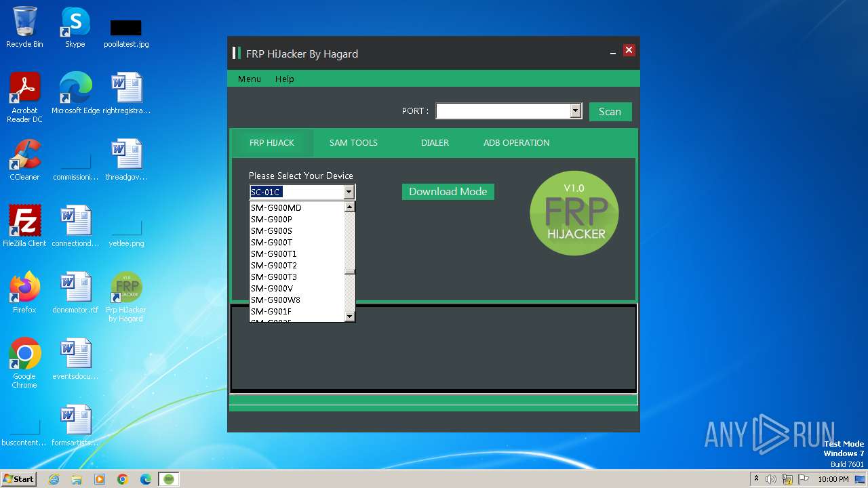Open Skype desktop shortcut

[75, 27]
